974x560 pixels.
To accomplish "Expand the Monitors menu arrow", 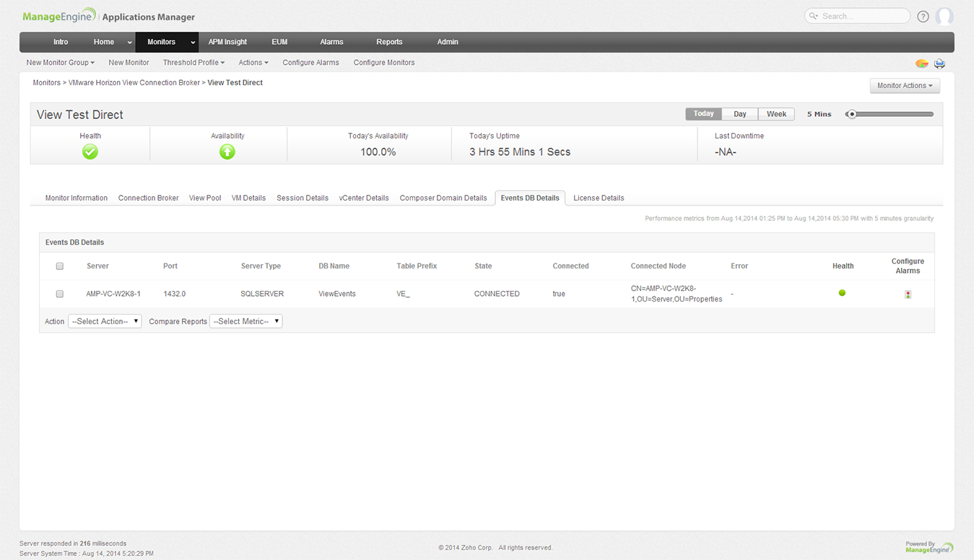I will click(193, 43).
